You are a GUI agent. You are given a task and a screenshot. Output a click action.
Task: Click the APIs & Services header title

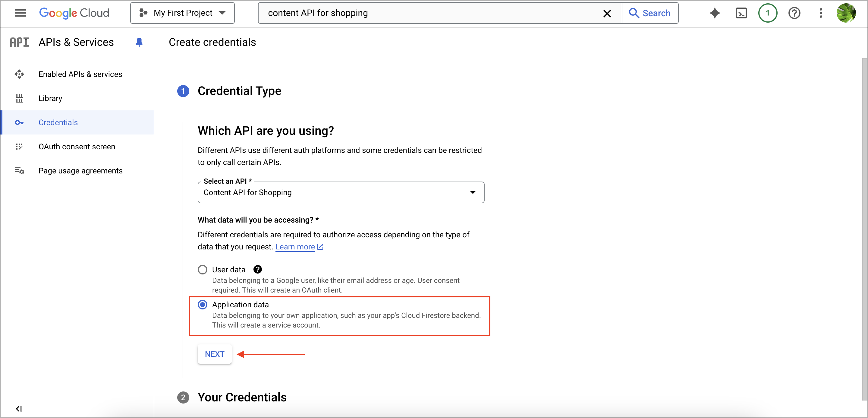pyautogui.click(x=76, y=42)
